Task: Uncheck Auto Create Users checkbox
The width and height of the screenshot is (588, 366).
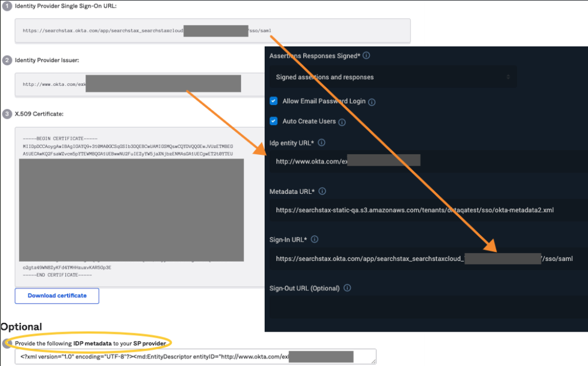Action: coord(274,121)
